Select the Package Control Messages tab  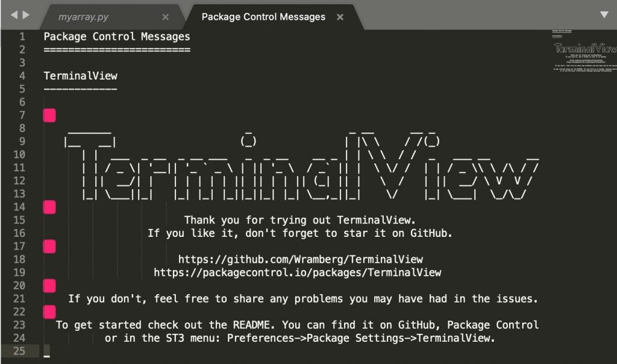[x=263, y=17]
